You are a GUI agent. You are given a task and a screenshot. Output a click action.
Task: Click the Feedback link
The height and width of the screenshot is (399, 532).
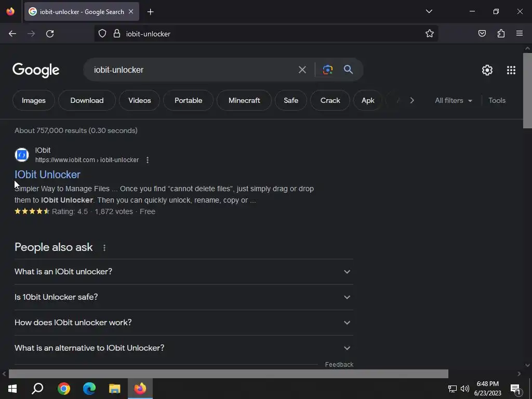(339, 365)
